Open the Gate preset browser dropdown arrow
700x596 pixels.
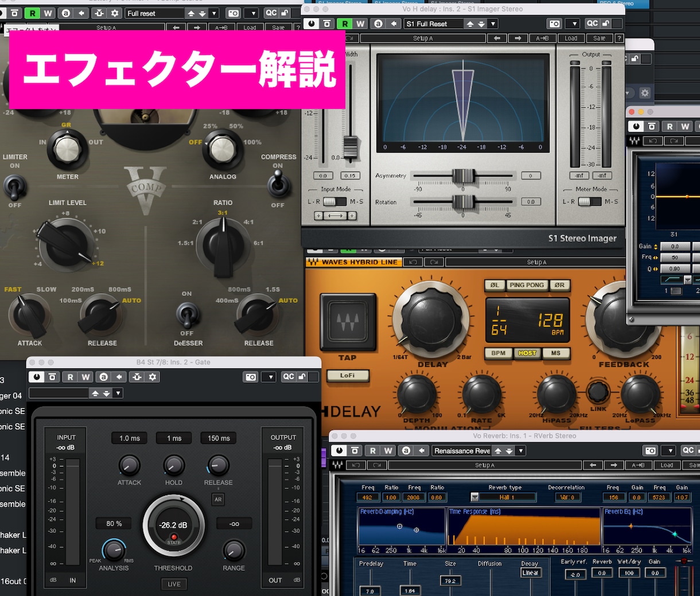pos(118,393)
